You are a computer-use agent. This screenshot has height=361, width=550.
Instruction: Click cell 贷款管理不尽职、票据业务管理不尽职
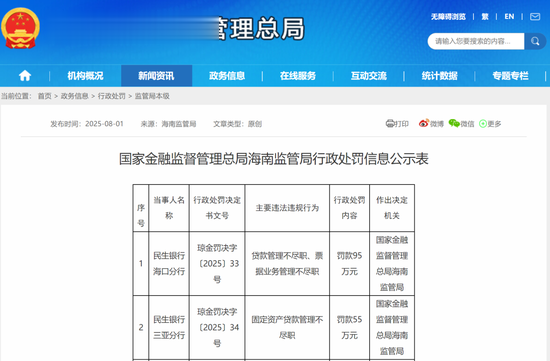(287, 263)
